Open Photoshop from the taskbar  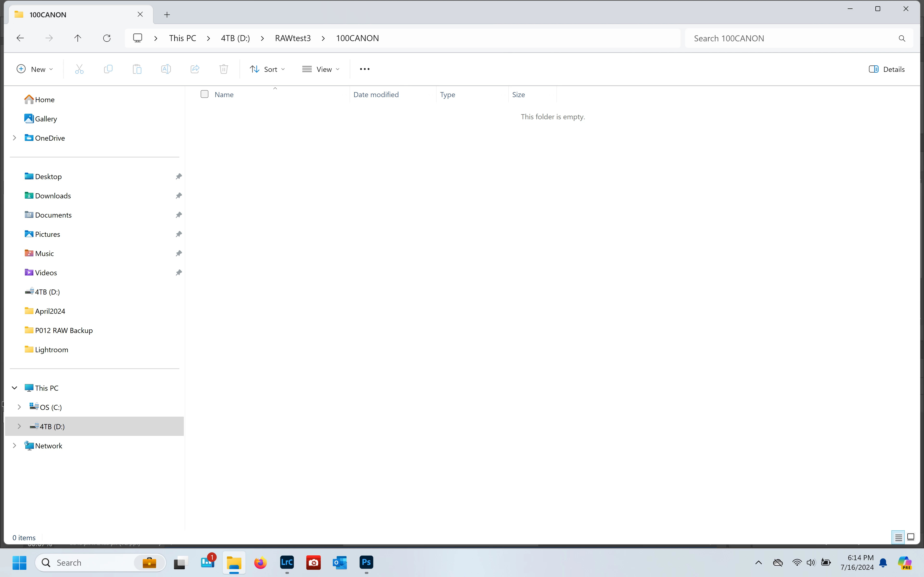[x=366, y=562]
